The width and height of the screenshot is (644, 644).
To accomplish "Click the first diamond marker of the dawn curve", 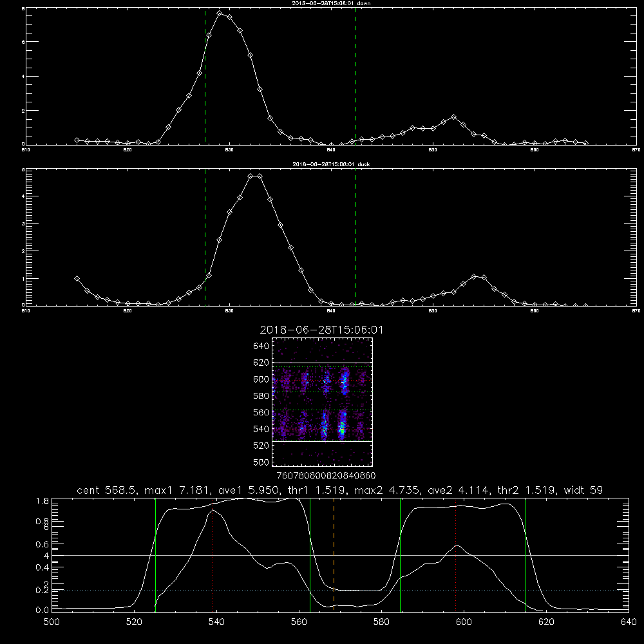I will (x=77, y=140).
